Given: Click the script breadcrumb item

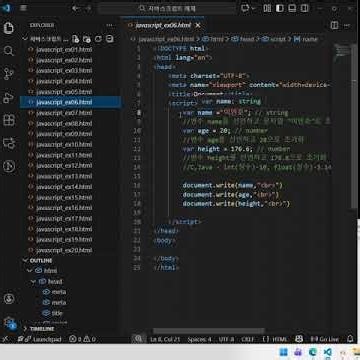Looking at the screenshot, I should click(273, 39).
